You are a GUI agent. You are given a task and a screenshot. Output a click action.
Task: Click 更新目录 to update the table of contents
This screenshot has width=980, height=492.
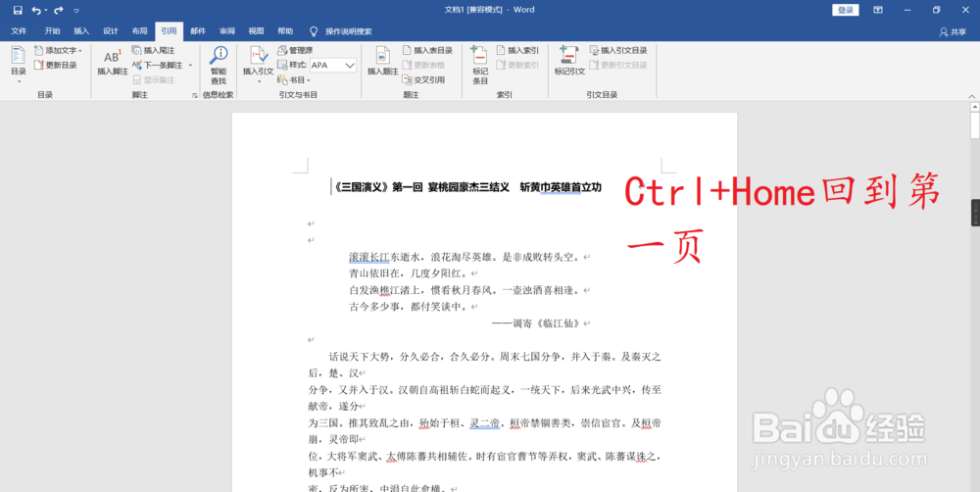(x=56, y=65)
